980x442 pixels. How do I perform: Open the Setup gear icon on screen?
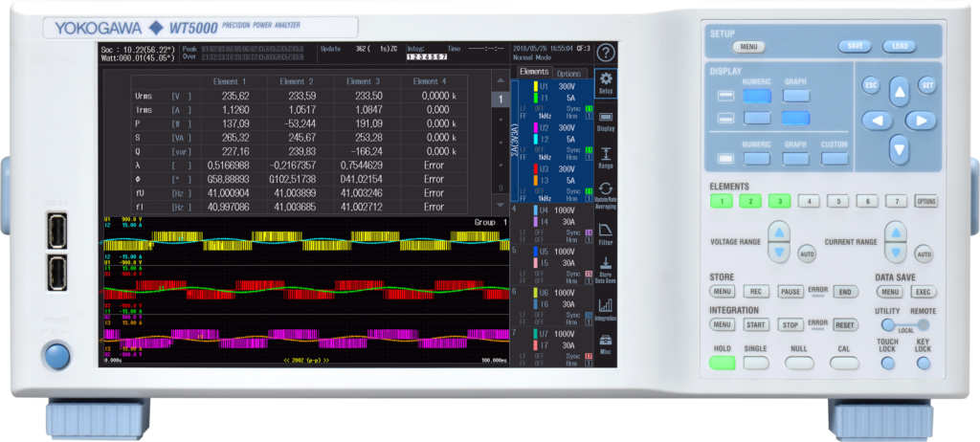coord(605,82)
